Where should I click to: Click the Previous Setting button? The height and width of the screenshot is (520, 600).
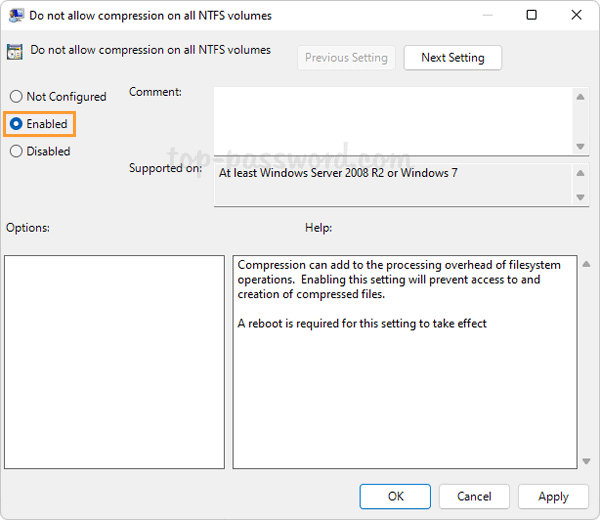coord(346,58)
